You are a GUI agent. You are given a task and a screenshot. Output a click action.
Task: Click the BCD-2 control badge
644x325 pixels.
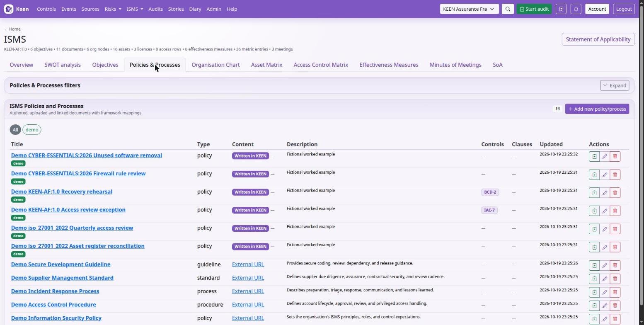click(490, 192)
